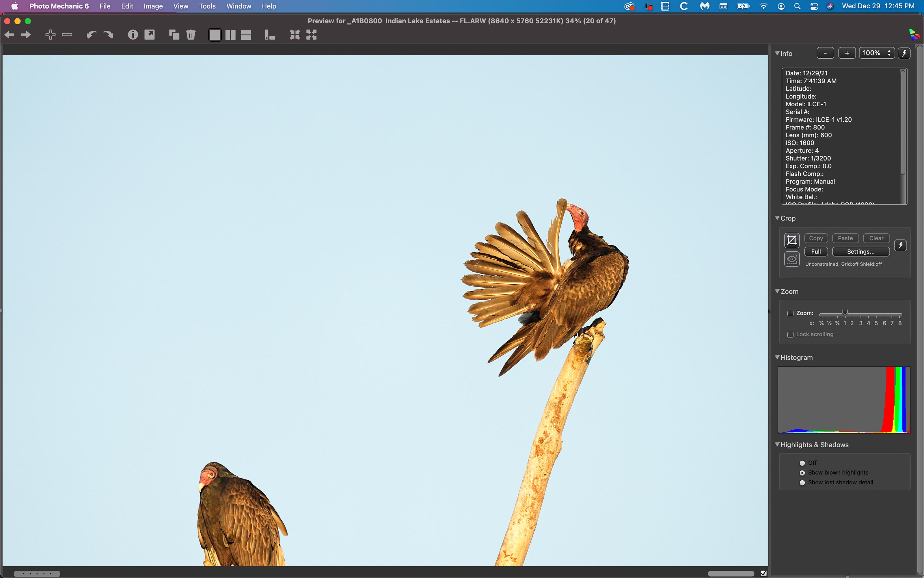Image resolution: width=924 pixels, height=578 pixels.
Task: Click the 'Shutter: 1/3200' info line
Action: (808, 158)
